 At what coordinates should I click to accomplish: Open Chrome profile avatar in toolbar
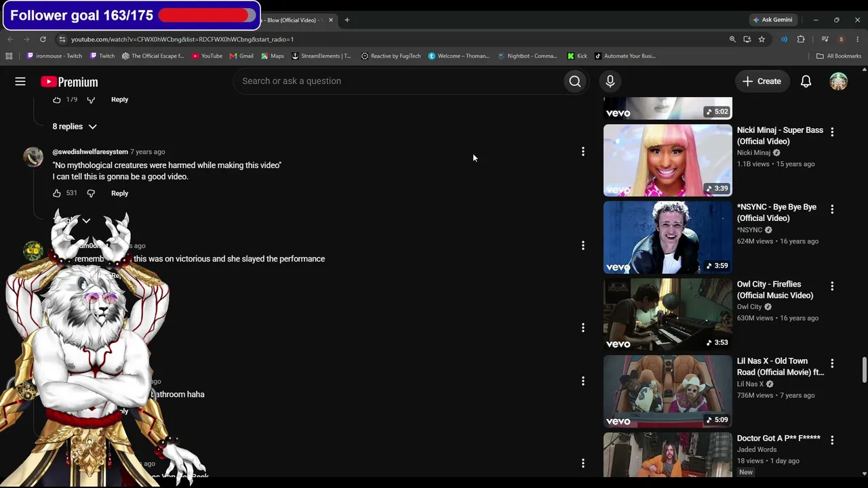[841, 39]
